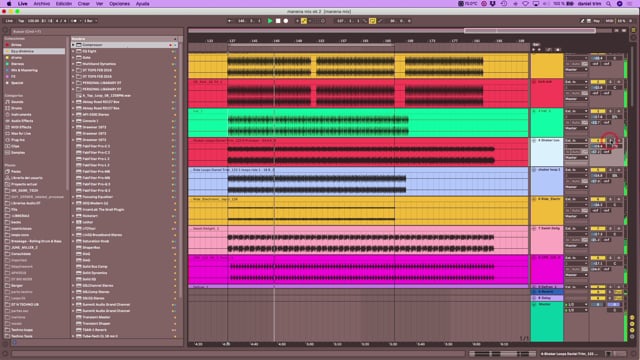Solo the shaker loop 2 track

(611, 170)
